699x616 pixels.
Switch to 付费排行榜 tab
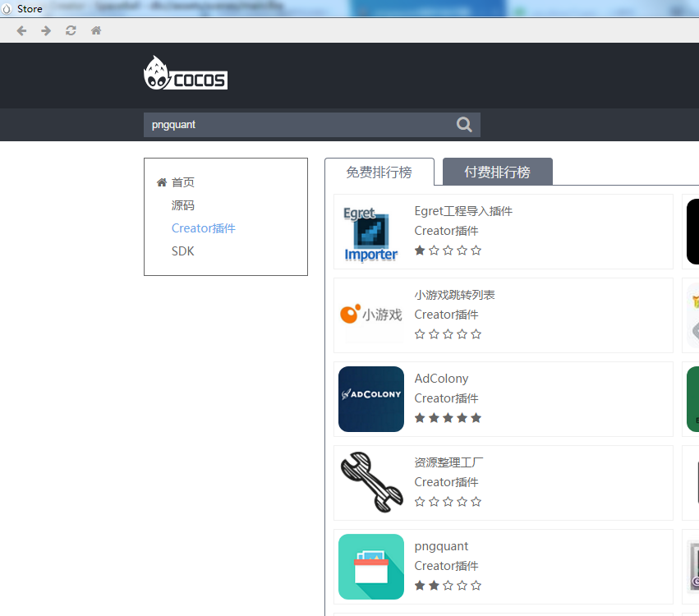pos(498,172)
